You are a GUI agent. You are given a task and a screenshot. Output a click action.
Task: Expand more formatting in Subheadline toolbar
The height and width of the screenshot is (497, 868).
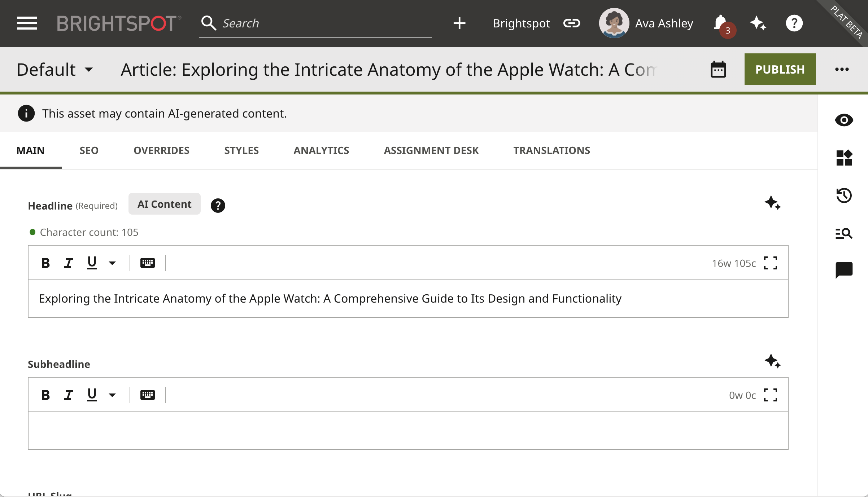click(x=112, y=395)
